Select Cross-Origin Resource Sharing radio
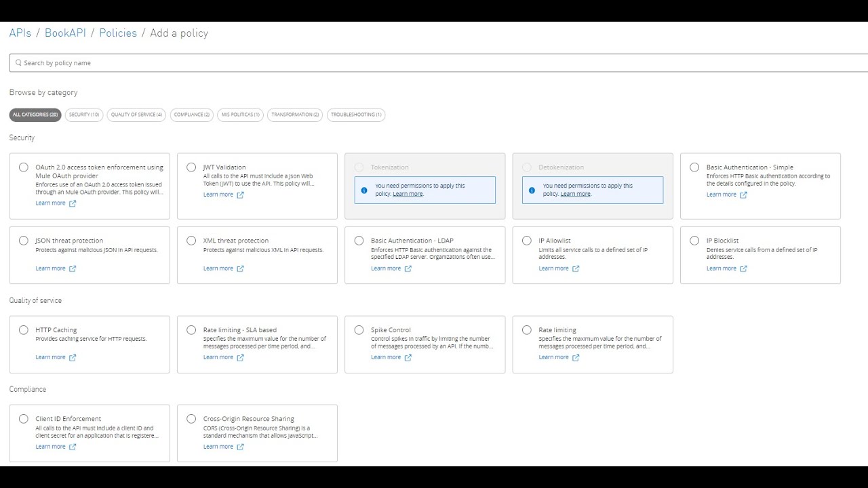Screen dimensions: 868x488 pyautogui.click(x=191, y=419)
